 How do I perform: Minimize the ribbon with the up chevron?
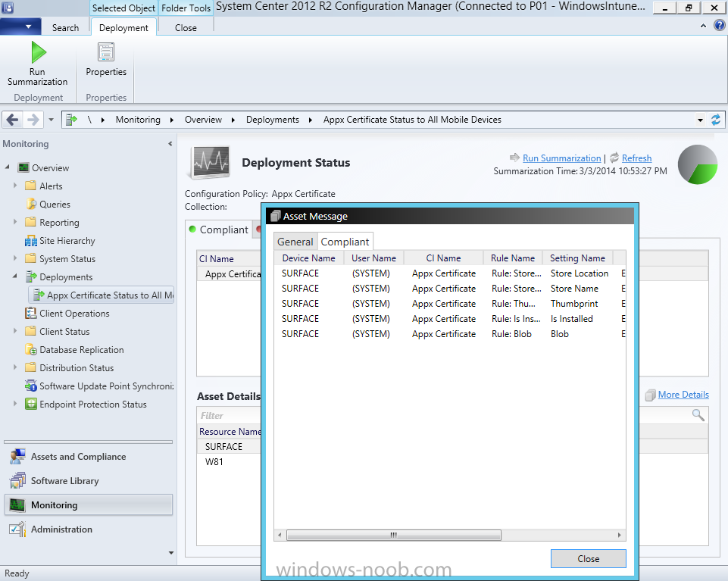(704, 26)
